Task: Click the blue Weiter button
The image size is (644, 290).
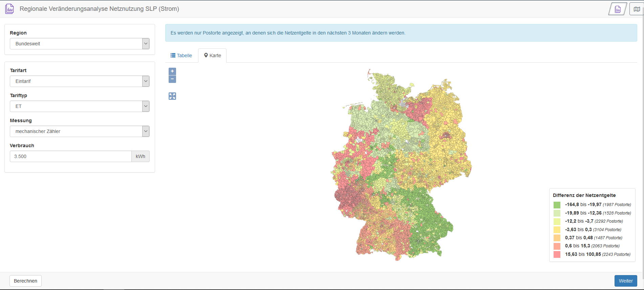Action: 625,281
